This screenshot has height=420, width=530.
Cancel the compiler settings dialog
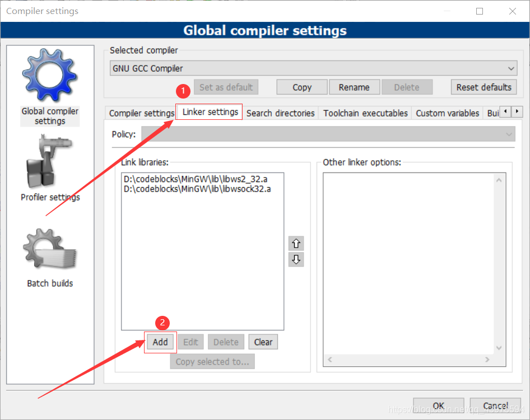pyautogui.click(x=495, y=405)
